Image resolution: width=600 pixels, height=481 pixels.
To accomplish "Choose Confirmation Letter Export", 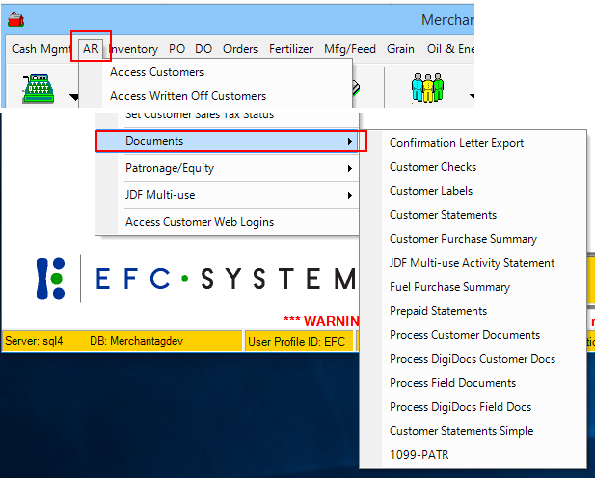I will [x=456, y=143].
